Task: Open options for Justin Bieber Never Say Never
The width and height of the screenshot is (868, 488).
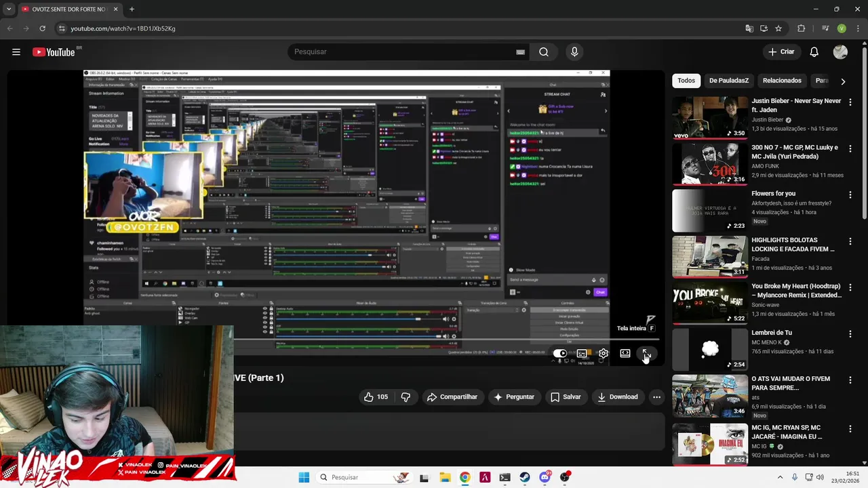Action: 850,102
